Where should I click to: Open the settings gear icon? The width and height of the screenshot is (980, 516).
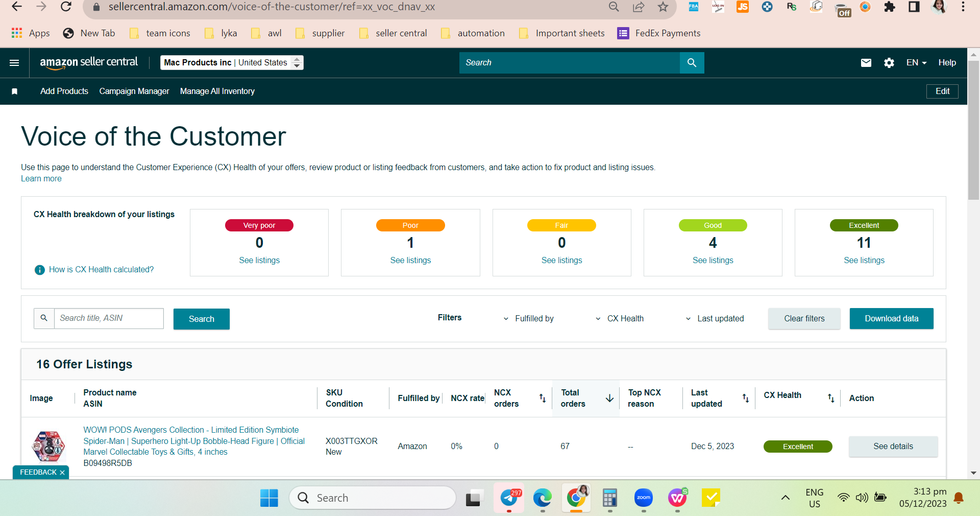point(889,63)
